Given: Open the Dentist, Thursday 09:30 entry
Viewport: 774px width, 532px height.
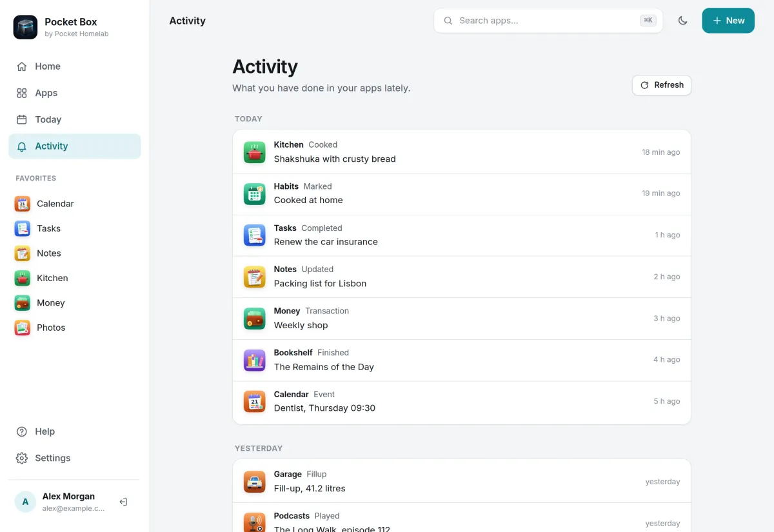Looking at the screenshot, I should pyautogui.click(x=462, y=401).
